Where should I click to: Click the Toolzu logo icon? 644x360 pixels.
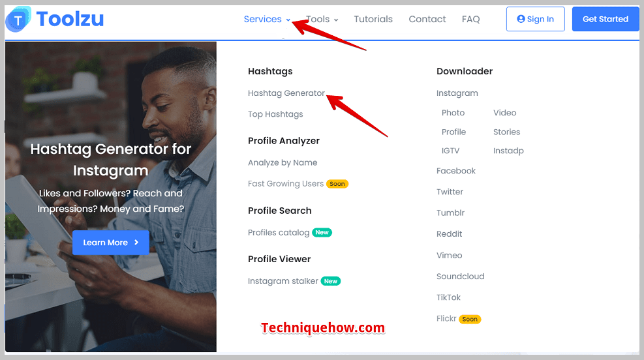point(18,19)
